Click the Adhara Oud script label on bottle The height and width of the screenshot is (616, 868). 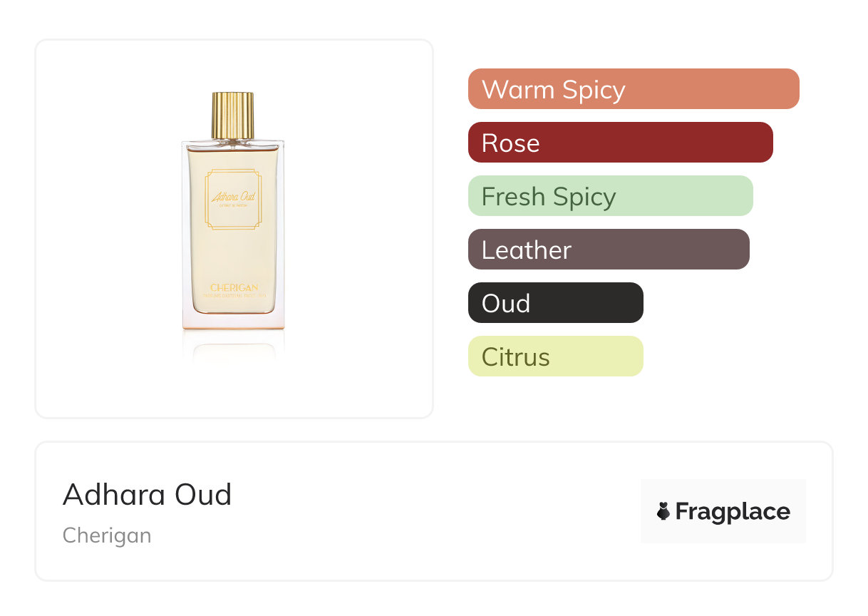[233, 195]
